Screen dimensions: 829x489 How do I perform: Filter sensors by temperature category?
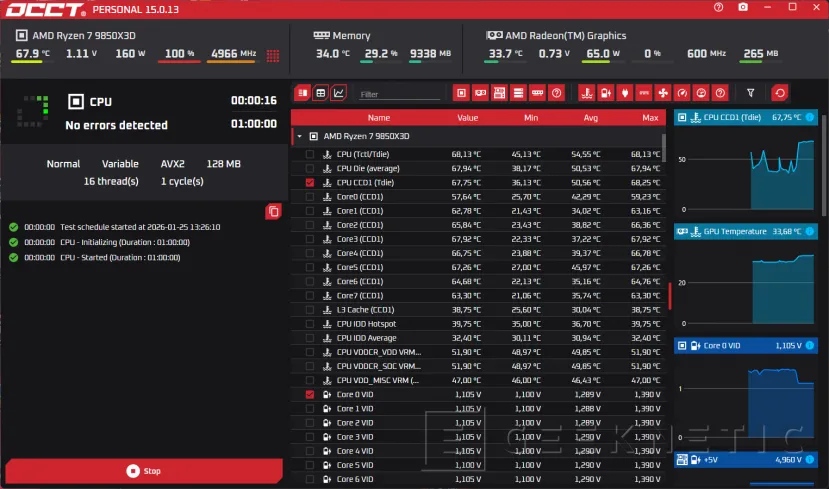point(584,93)
